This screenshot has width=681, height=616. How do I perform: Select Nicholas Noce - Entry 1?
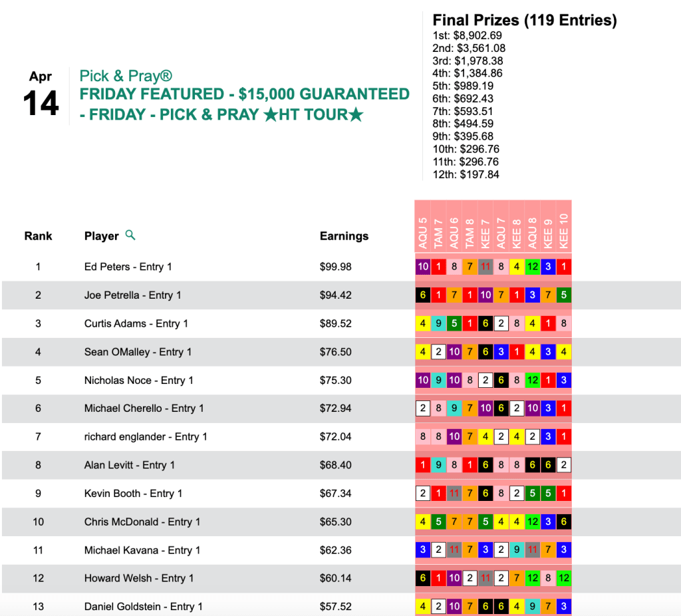[x=138, y=381]
